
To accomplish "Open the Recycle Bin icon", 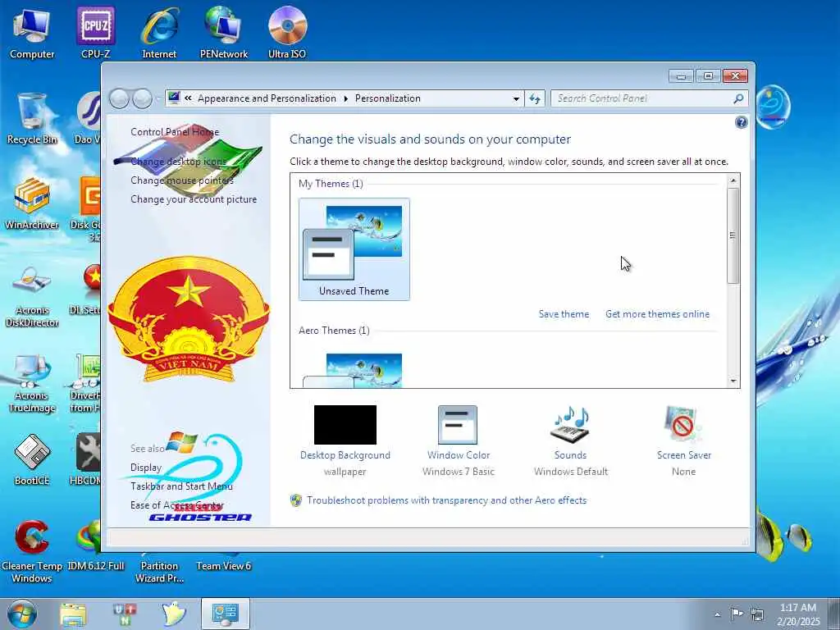I will (32, 118).
